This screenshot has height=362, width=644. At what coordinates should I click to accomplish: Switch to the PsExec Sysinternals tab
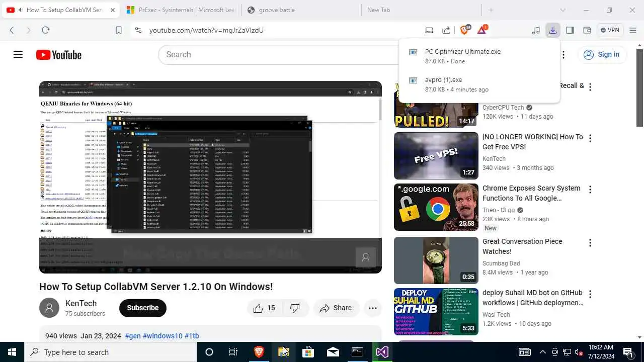coord(181,10)
